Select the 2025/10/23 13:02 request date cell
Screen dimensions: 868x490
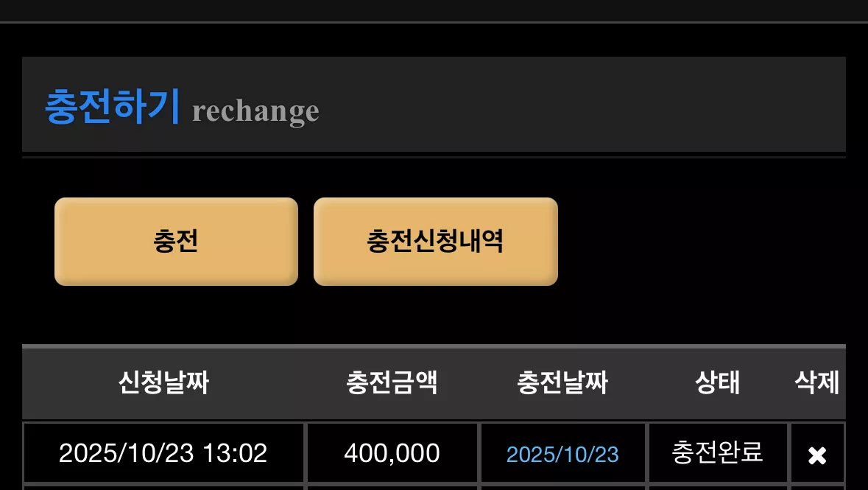point(163,453)
